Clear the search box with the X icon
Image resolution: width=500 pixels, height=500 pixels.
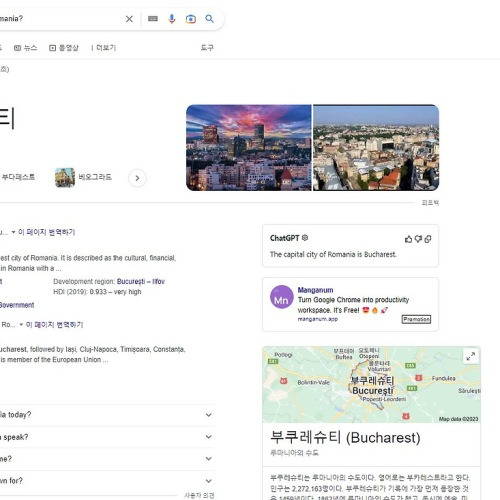[129, 19]
